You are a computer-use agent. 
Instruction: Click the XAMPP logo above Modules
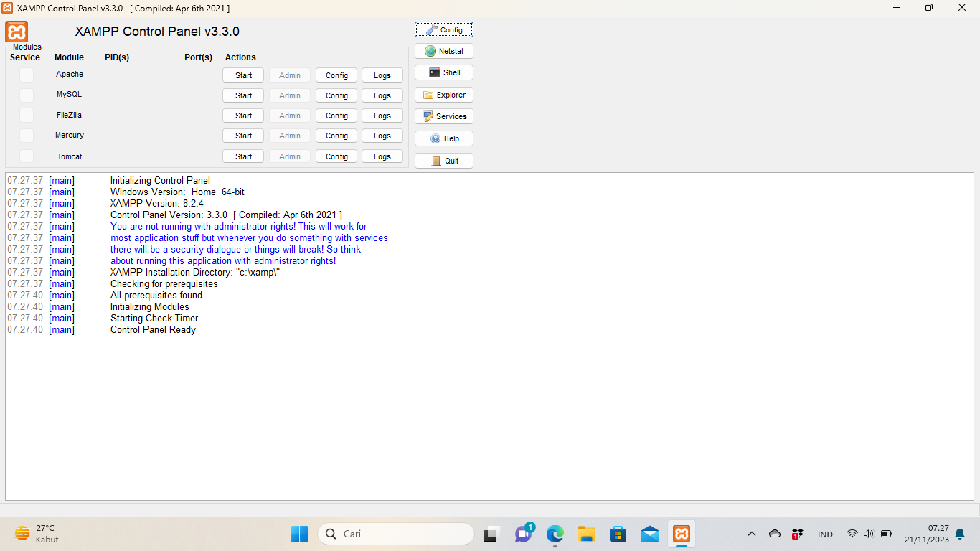[15, 31]
